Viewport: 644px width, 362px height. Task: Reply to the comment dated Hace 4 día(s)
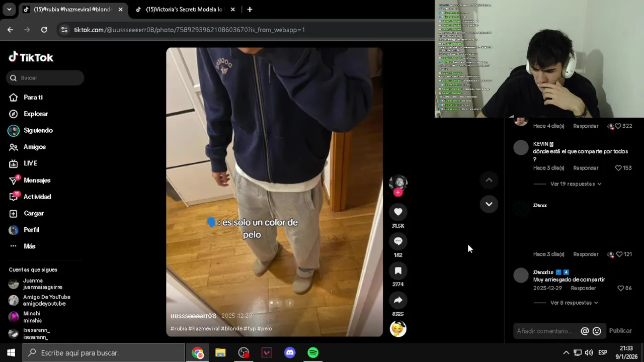coord(586,126)
